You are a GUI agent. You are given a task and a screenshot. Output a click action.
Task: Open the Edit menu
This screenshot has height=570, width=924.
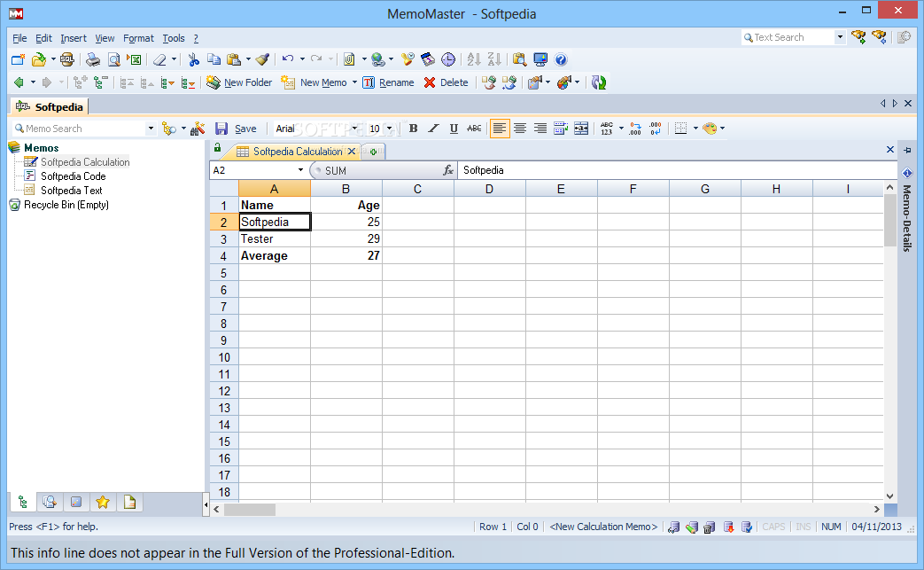pyautogui.click(x=43, y=38)
